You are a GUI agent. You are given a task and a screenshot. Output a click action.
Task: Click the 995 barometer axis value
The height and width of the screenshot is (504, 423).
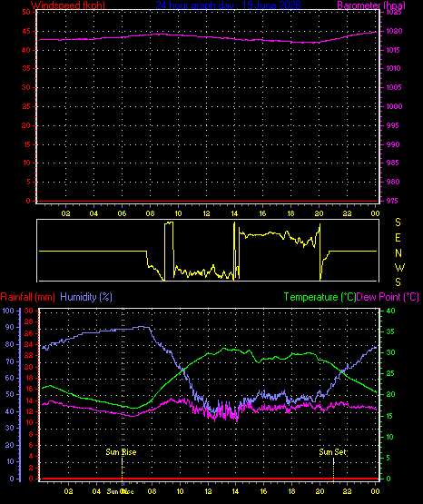pos(393,125)
